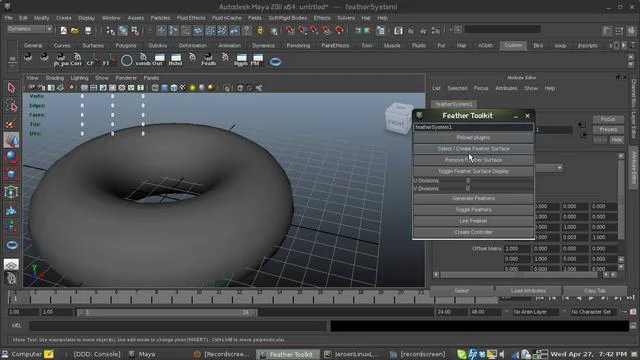
Task: Open the Fluid Effects menu
Action: 191,18
